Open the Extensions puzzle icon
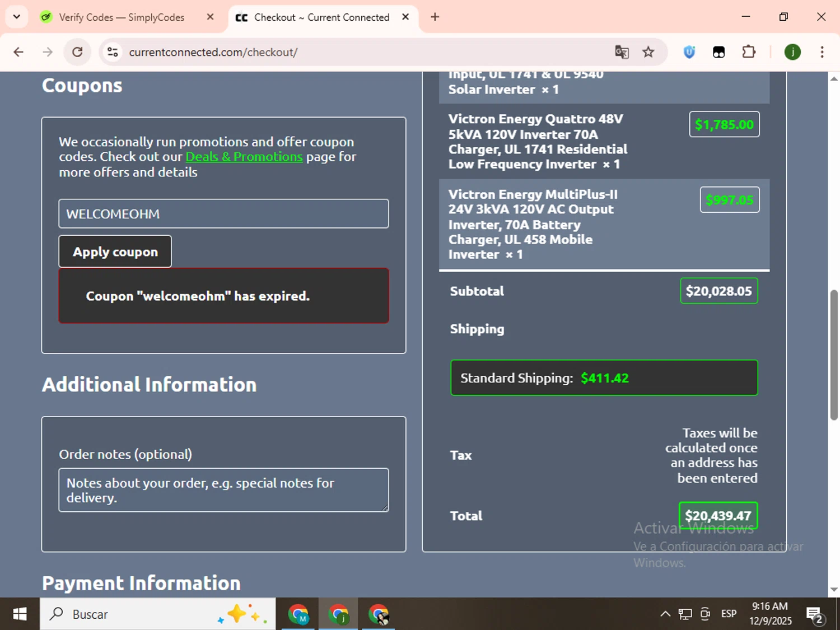Viewport: 840px width, 630px height. [748, 52]
